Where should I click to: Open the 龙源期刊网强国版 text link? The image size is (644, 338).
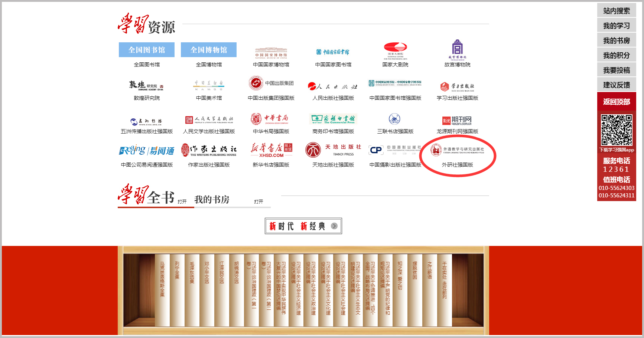[457, 131]
